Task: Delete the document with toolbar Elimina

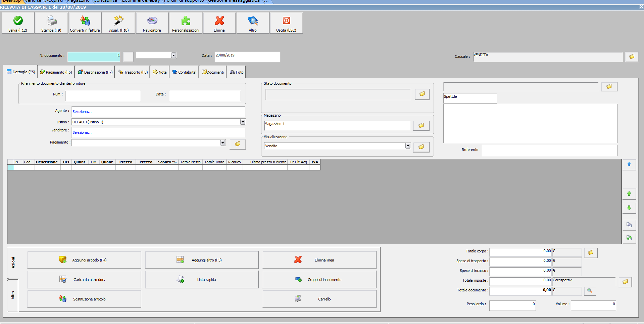Action: point(219,23)
